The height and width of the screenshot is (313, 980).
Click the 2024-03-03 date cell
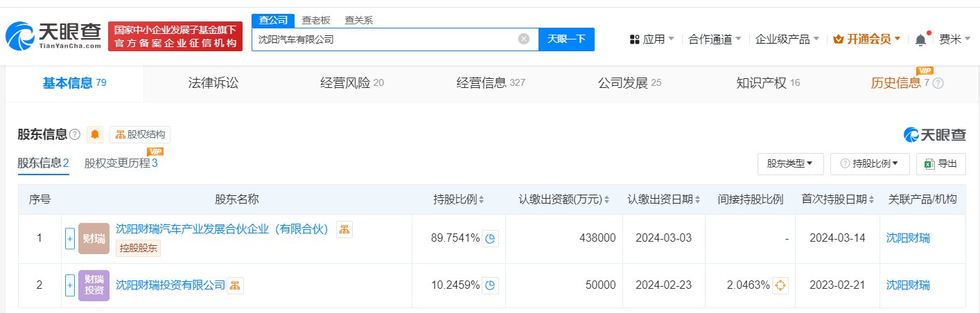[x=663, y=238]
